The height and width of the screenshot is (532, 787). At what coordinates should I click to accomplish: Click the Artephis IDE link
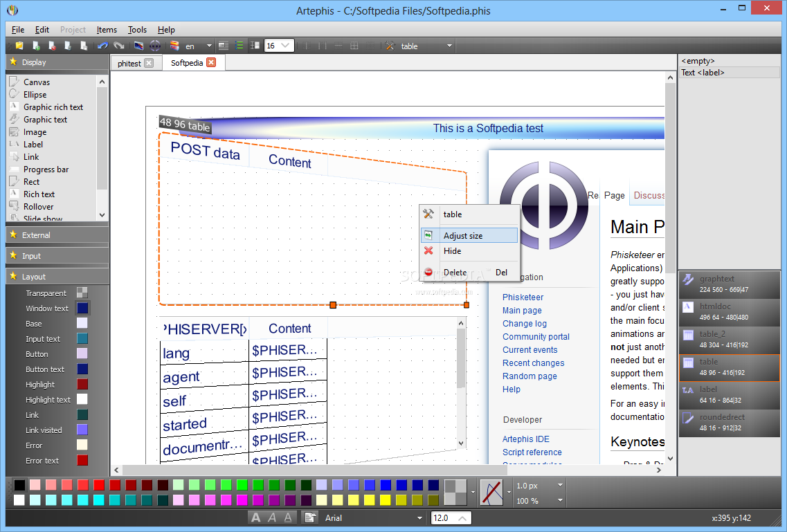point(526,439)
